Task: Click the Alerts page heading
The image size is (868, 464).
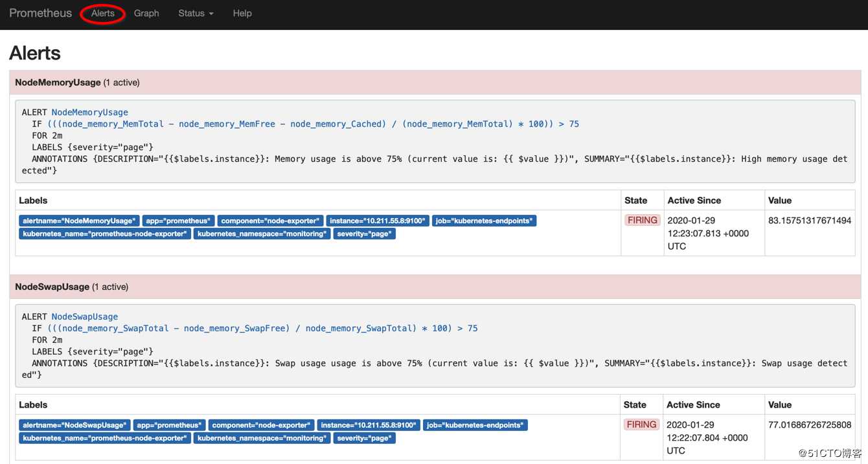Action: coord(35,53)
